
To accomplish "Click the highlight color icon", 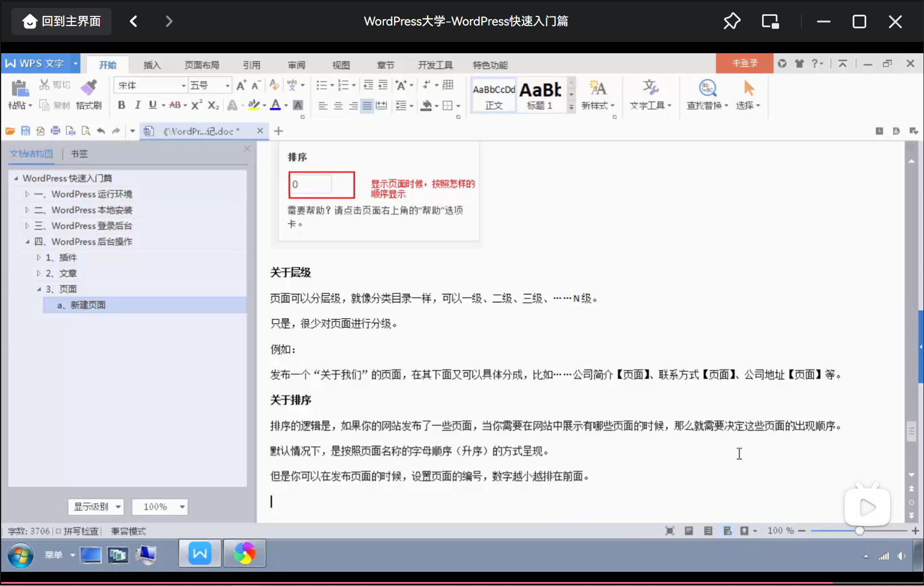I will [x=254, y=105].
